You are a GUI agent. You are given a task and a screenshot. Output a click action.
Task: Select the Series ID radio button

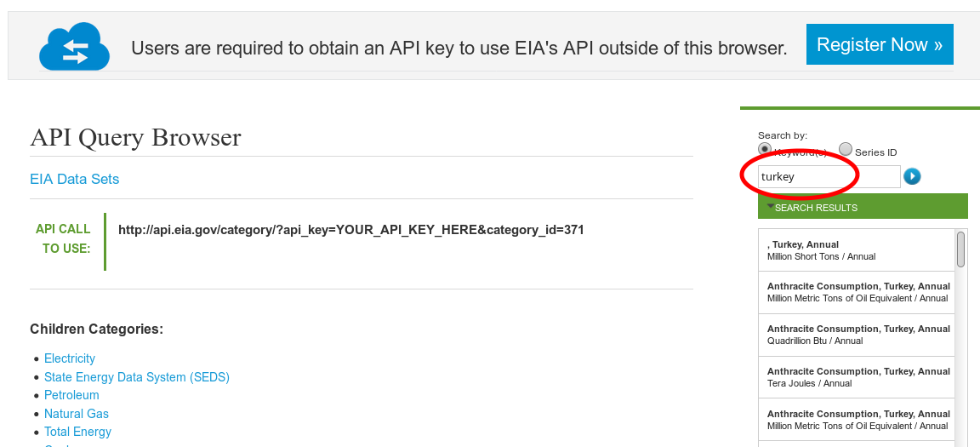(845, 149)
